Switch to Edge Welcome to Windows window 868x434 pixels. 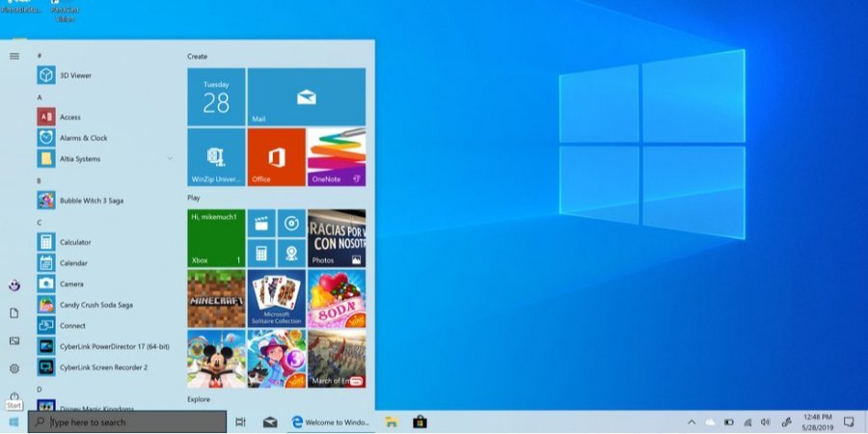[x=331, y=422]
